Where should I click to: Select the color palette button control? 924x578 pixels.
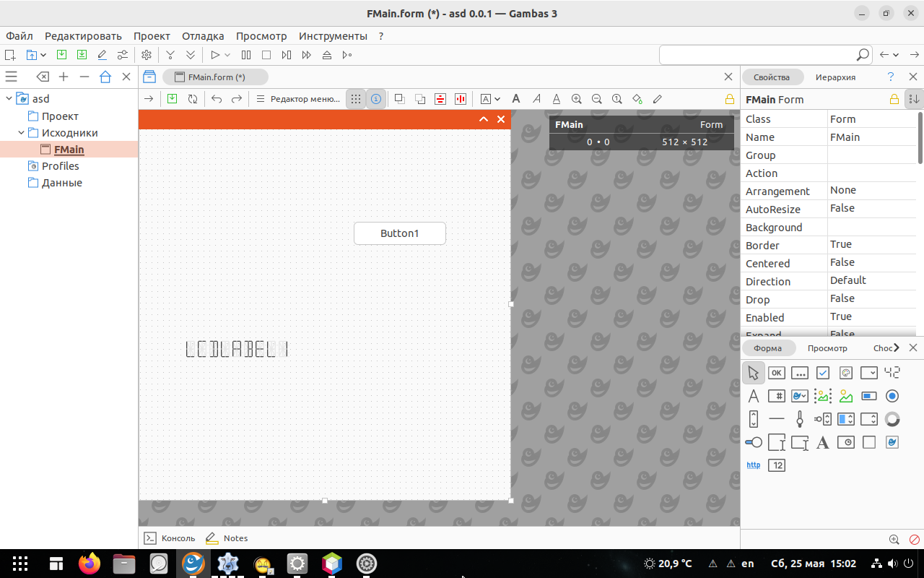[x=846, y=373]
